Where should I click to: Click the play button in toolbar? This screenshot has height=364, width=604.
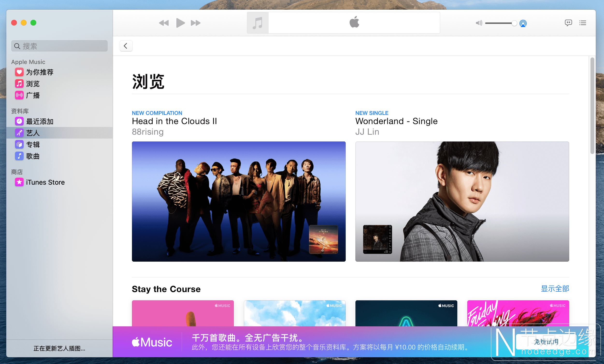[x=180, y=23]
